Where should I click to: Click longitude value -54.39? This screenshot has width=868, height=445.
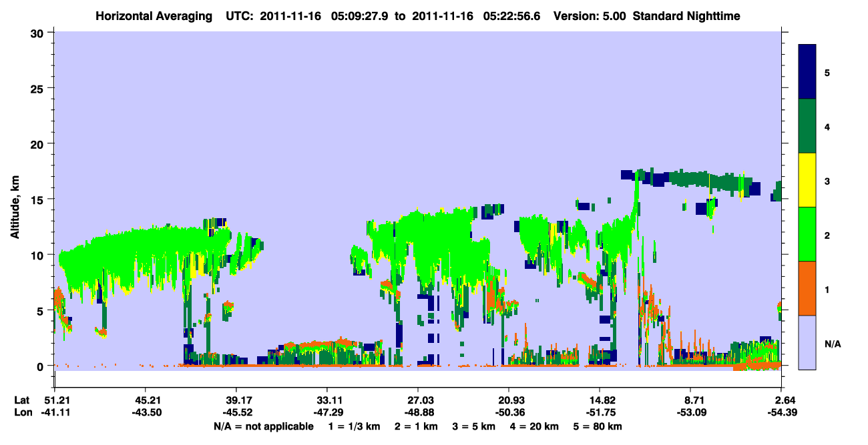[x=782, y=412]
